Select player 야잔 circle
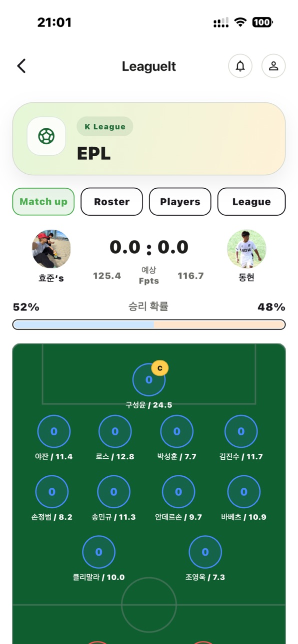The width and height of the screenshot is (298, 644). pos(54,431)
